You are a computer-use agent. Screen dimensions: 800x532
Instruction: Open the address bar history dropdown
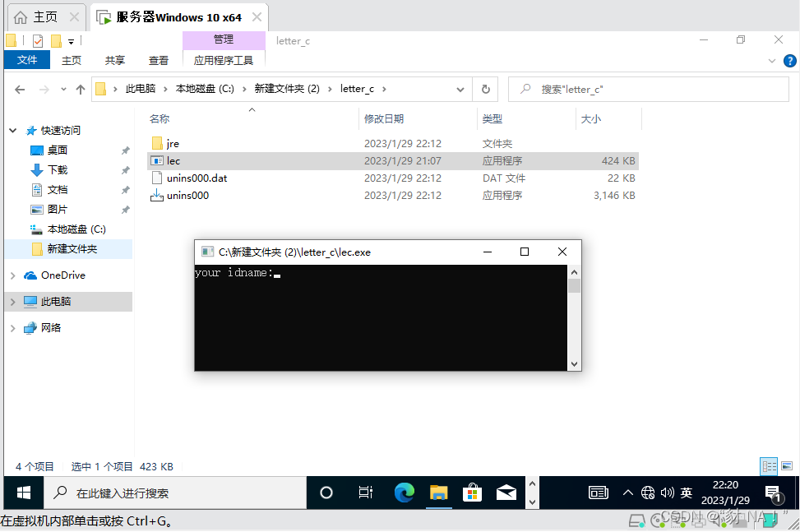pos(459,88)
